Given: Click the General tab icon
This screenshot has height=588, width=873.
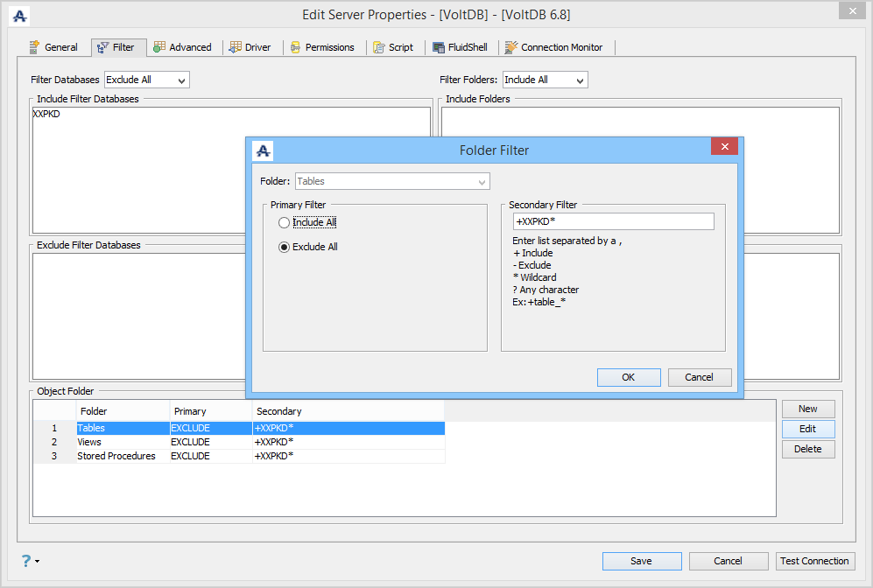Looking at the screenshot, I should click(x=34, y=47).
